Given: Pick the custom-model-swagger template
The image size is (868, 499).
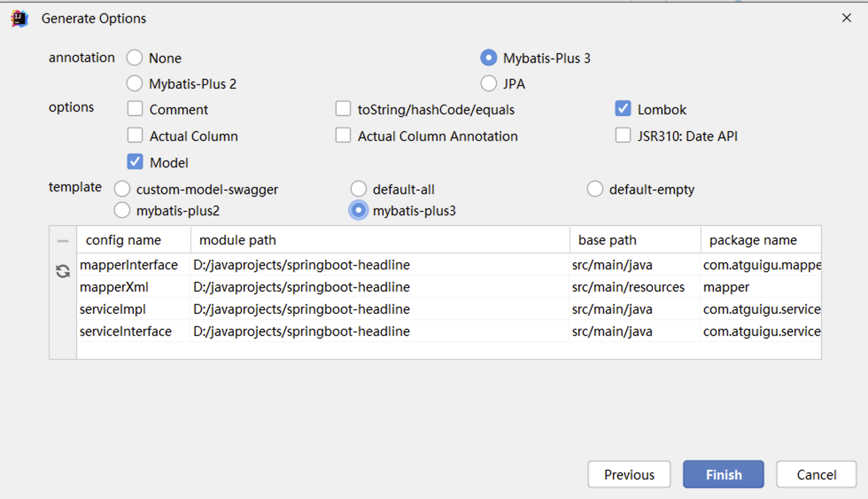Looking at the screenshot, I should click(x=122, y=189).
